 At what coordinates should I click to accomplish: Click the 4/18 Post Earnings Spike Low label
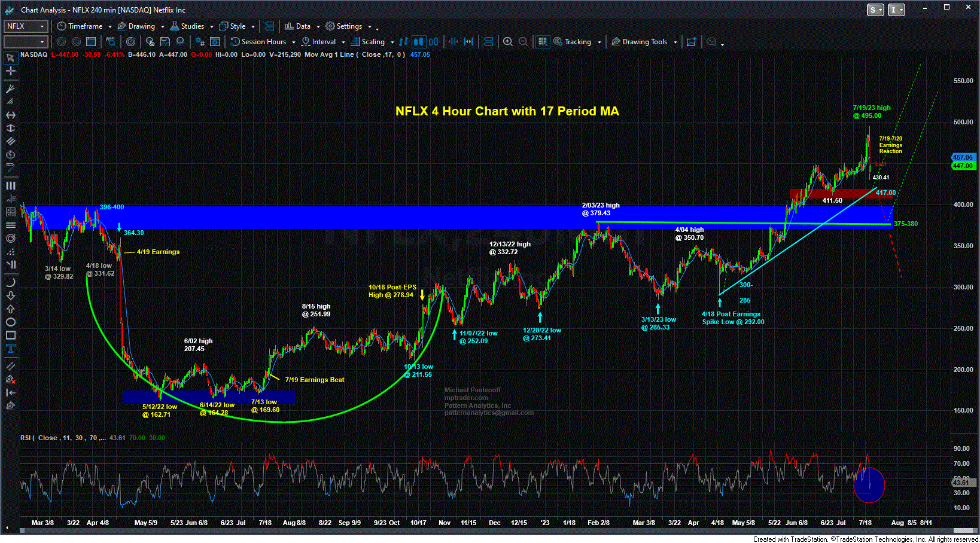[x=733, y=318]
